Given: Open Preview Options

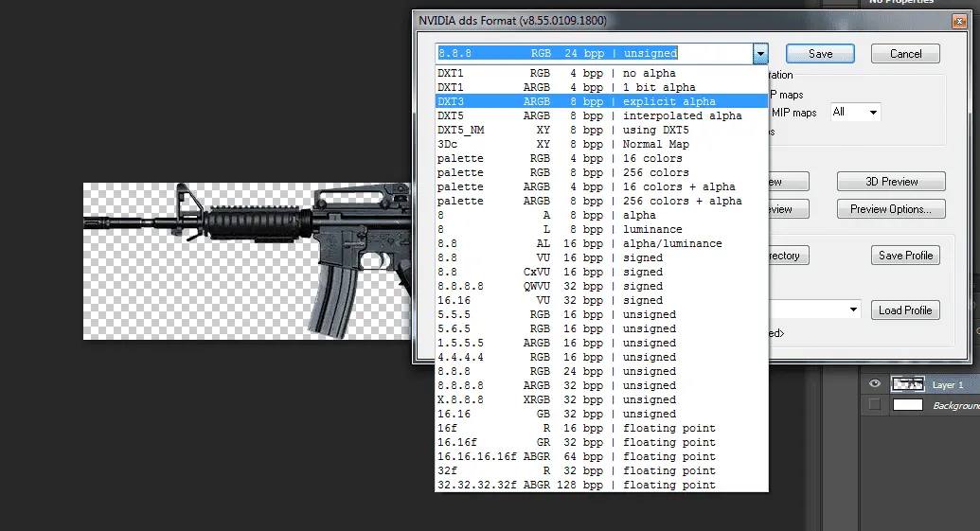Looking at the screenshot, I should point(891,209).
